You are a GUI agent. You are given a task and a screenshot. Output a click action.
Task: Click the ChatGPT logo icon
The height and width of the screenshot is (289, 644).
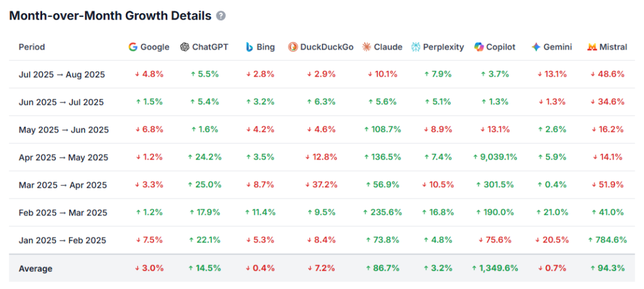[x=184, y=47]
